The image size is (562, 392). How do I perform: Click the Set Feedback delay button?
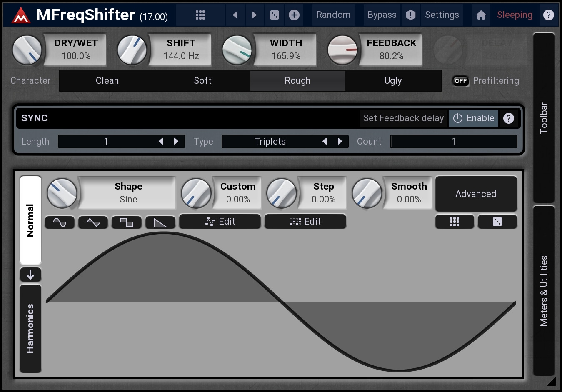tap(403, 118)
